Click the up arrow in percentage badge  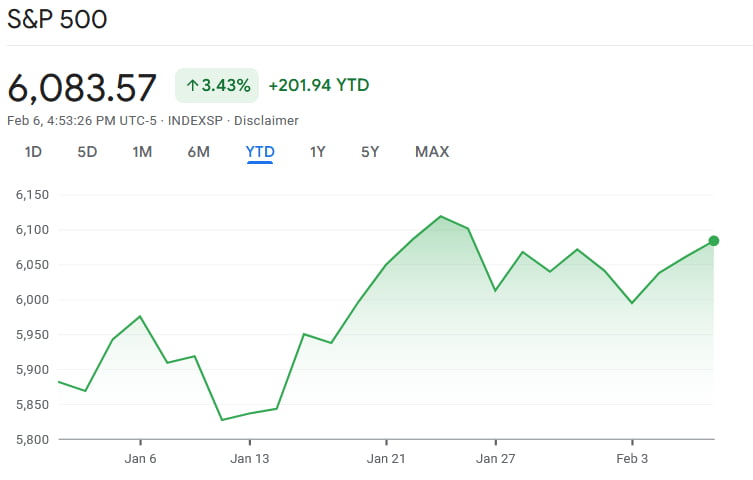coord(192,86)
